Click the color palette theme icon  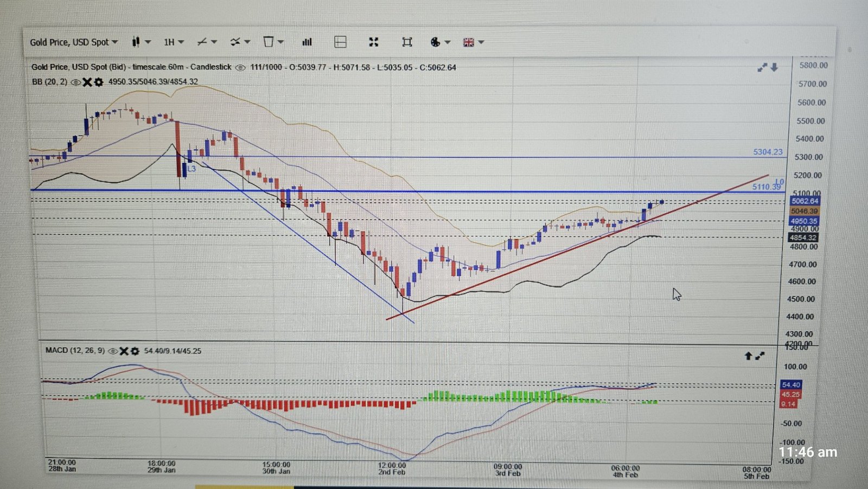pos(435,42)
